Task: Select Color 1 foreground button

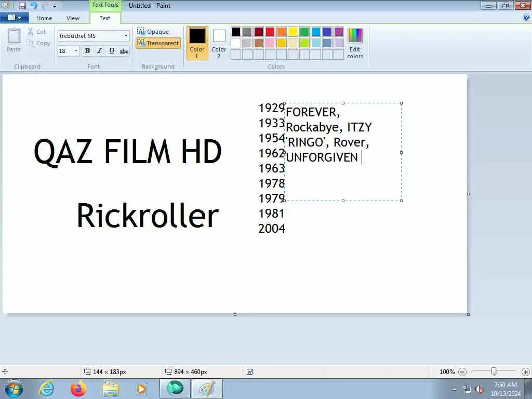Action: pyautogui.click(x=197, y=43)
